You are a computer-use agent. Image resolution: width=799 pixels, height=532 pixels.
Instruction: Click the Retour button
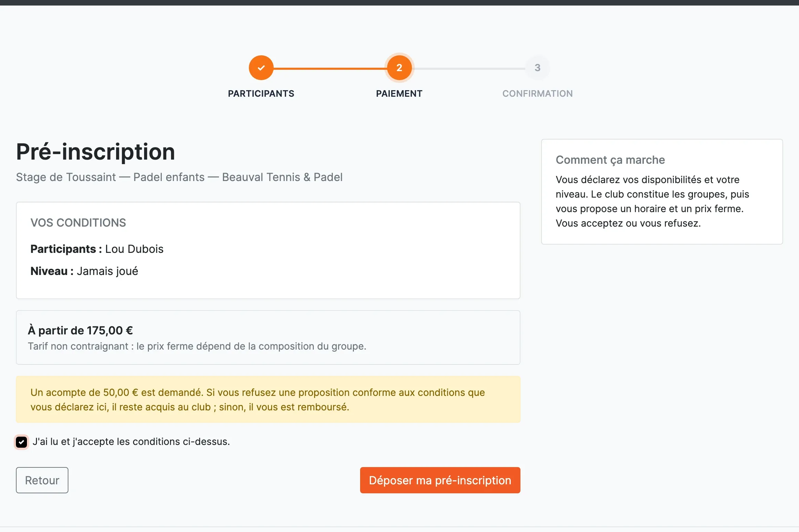[42, 480]
